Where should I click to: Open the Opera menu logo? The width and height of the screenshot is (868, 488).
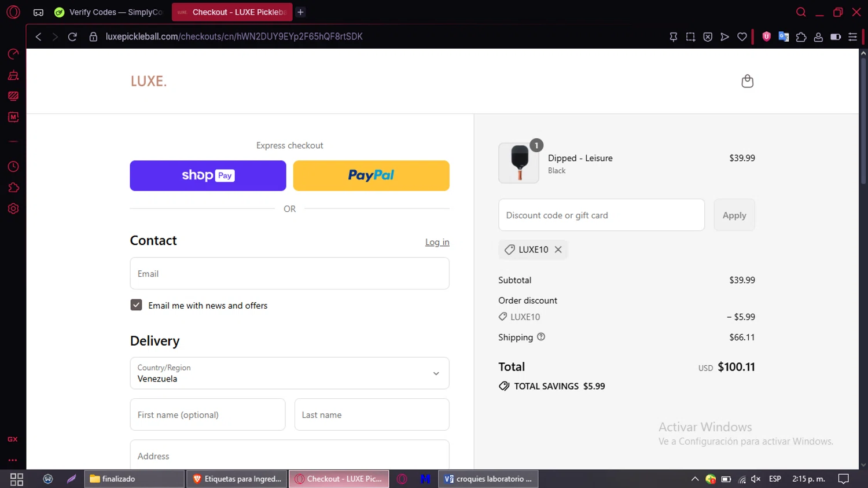(13, 12)
